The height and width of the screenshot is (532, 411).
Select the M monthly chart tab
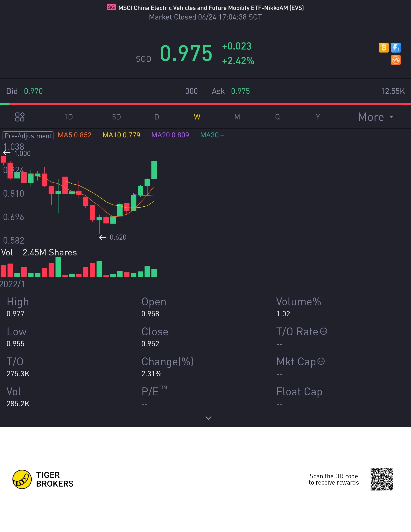[237, 117]
